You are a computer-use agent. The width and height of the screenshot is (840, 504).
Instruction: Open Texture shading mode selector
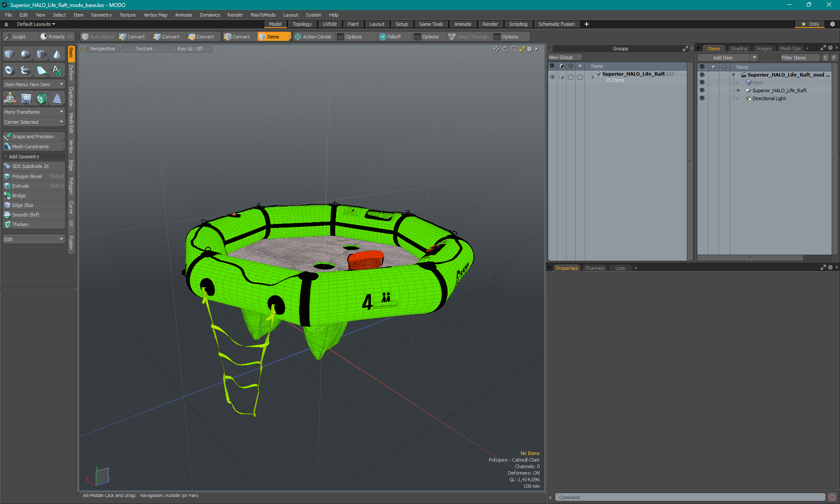[x=144, y=49]
